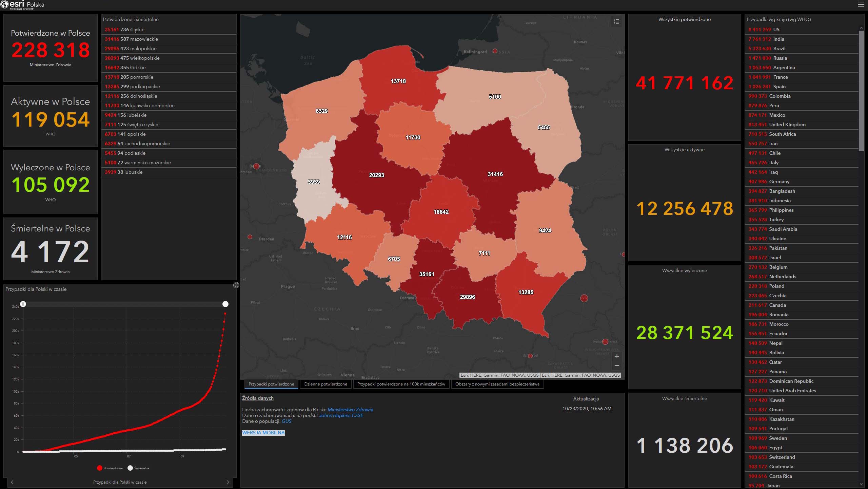Open the Przypadki potwierdzone na 100k mieszkańców tab
Screen dimensions: 868x489
(401, 384)
